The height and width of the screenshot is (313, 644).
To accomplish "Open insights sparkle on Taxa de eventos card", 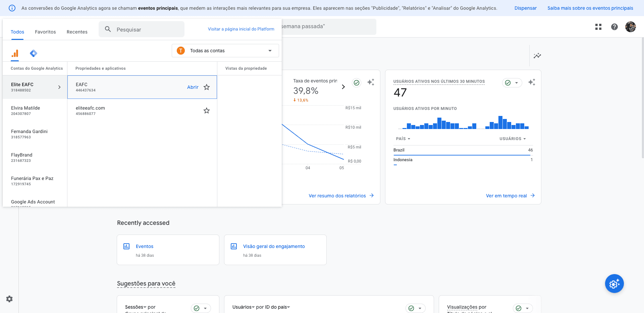I will 371,82.
